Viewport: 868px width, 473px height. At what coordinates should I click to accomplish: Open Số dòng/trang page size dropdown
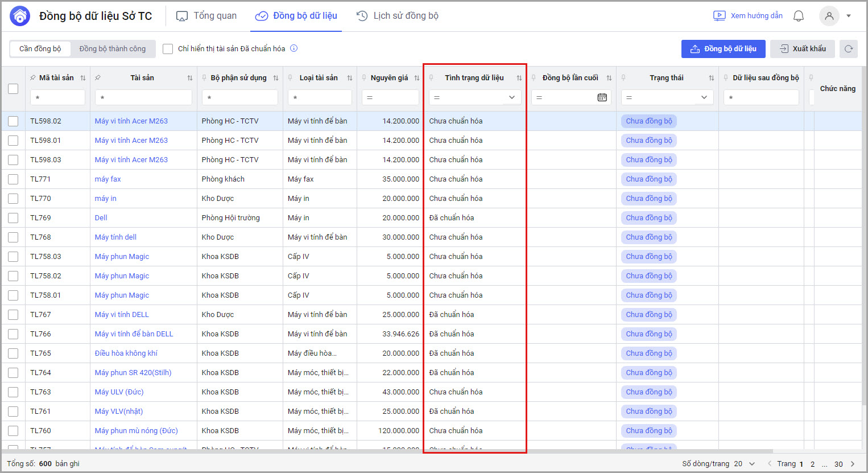click(745, 464)
